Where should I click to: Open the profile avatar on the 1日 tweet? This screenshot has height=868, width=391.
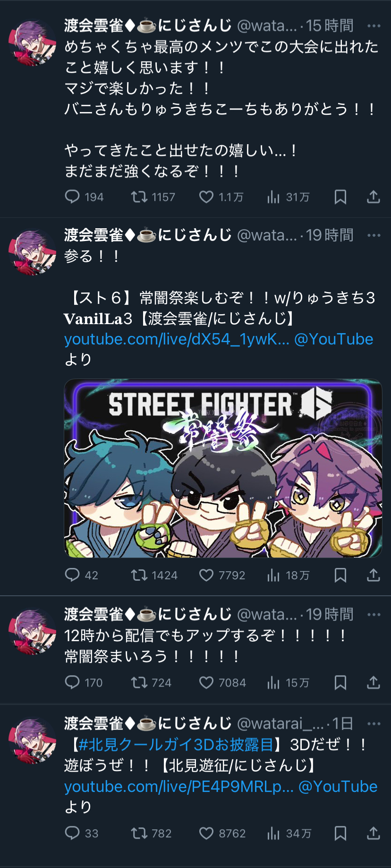(x=32, y=741)
